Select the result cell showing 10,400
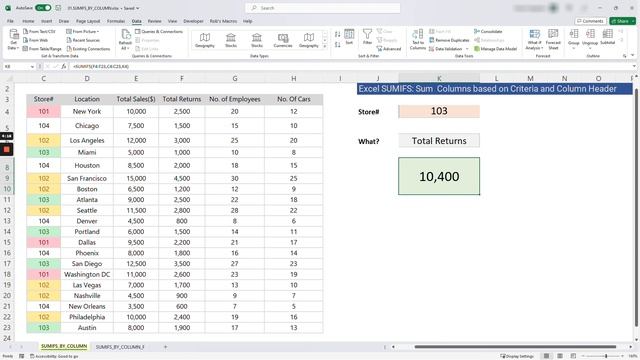The width and height of the screenshot is (640, 360). (x=439, y=176)
